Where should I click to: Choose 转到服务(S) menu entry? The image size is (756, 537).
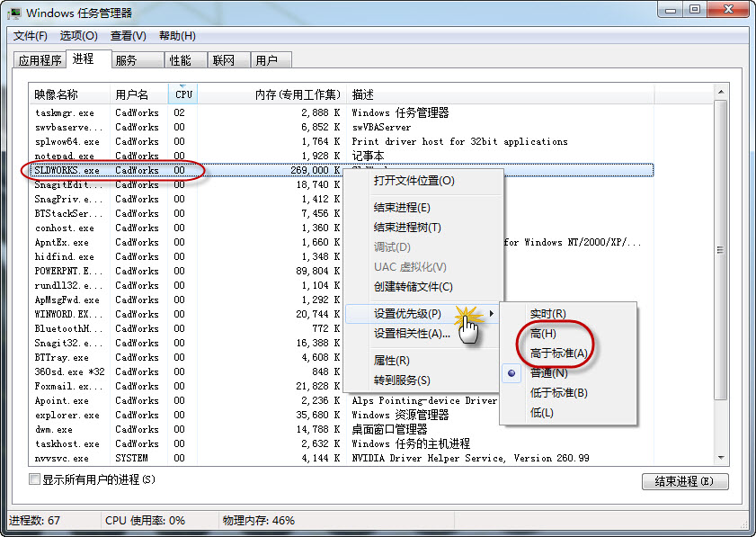click(423, 380)
